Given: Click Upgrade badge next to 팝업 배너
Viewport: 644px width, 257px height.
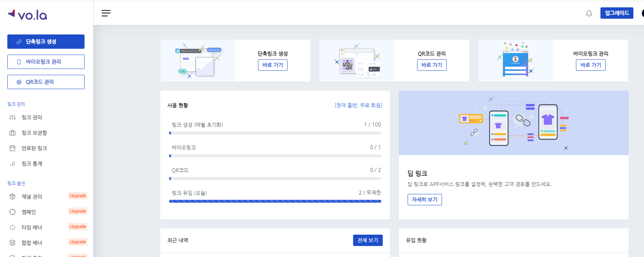Looking at the screenshot, I should 78,242.
